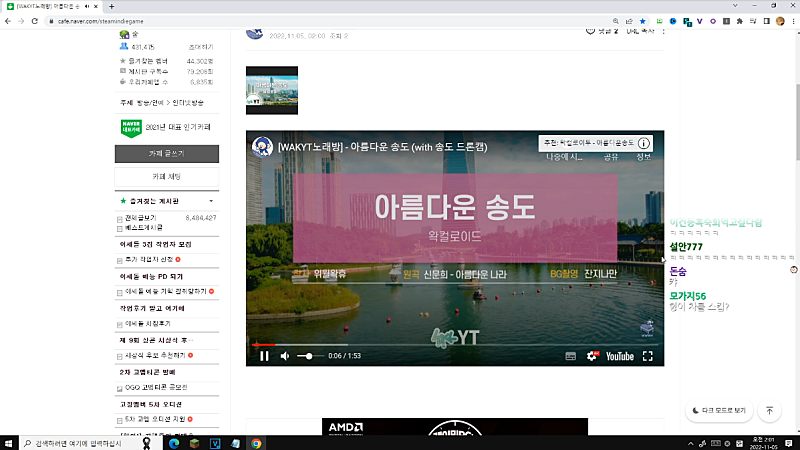Viewport: 800px width, 450px height.
Task: Check the OGQ 고멤티콘 공모전 checkbox
Action: 120,388
